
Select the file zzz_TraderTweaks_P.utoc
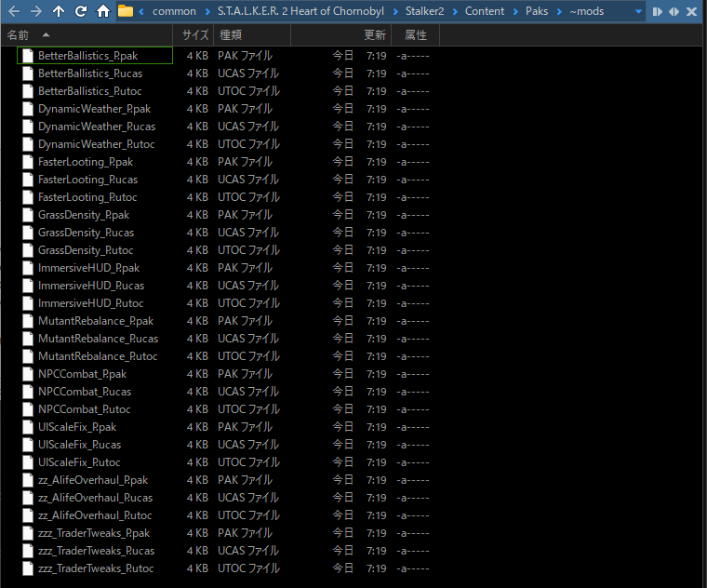96,568
